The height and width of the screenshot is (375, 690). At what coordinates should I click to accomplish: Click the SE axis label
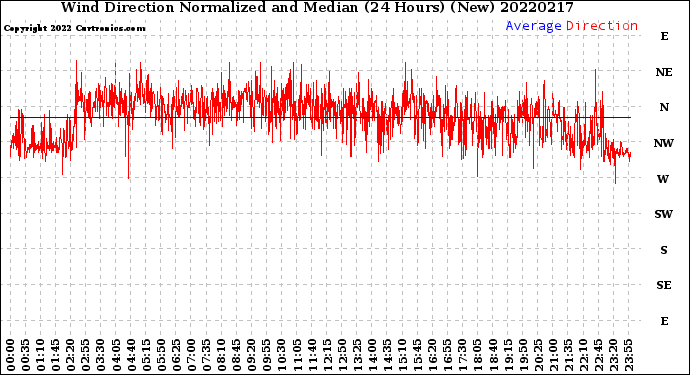pyautogui.click(x=664, y=286)
